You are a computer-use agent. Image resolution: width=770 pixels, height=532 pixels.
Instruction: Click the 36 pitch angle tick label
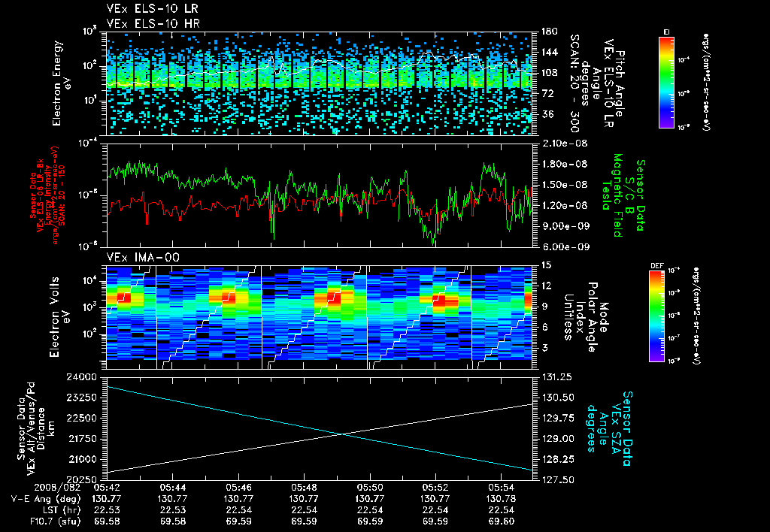(547, 114)
